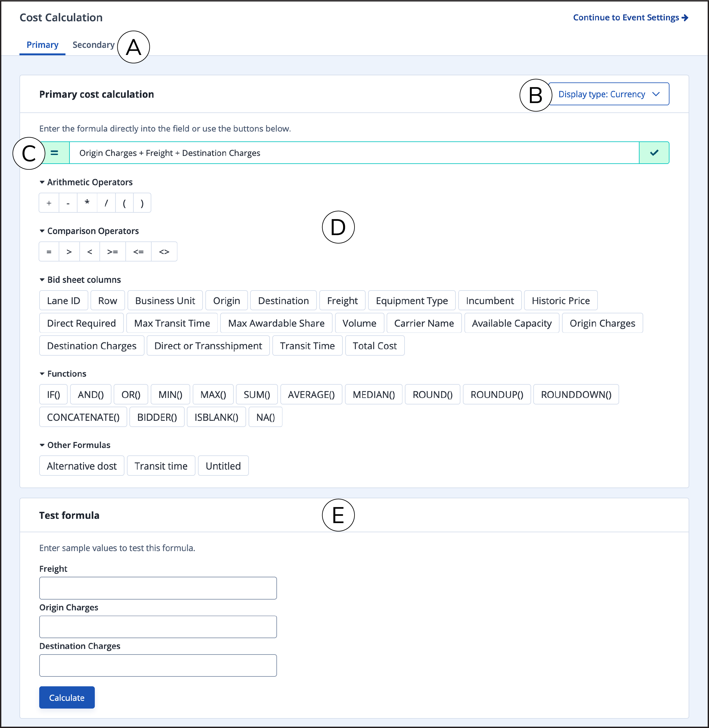Add the Origin Charges column button
The width and height of the screenshot is (709, 728).
602,323
